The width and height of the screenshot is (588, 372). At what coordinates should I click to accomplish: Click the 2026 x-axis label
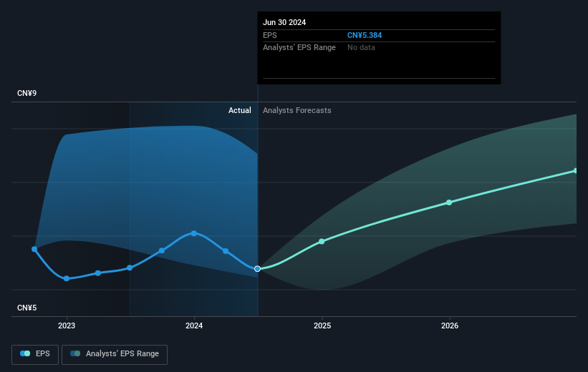(x=450, y=325)
